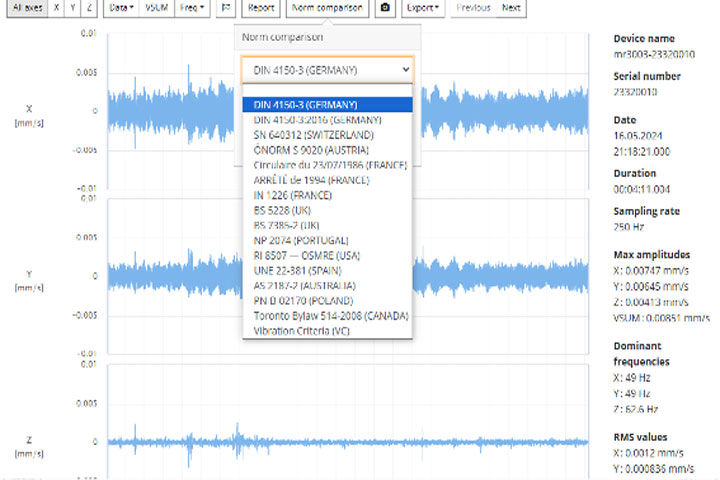Pick Toronto Bylaw 514-2008 (CANADA)
The height and width of the screenshot is (480, 720).
(x=331, y=315)
